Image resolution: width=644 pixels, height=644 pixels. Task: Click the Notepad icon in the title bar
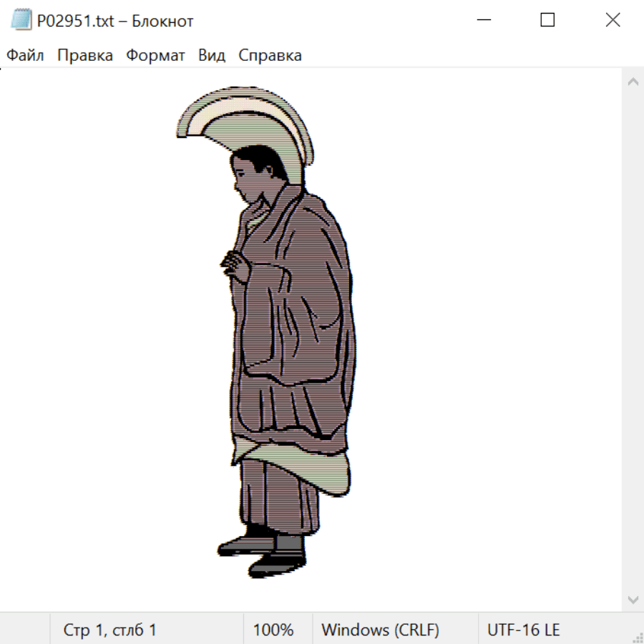[21, 20]
